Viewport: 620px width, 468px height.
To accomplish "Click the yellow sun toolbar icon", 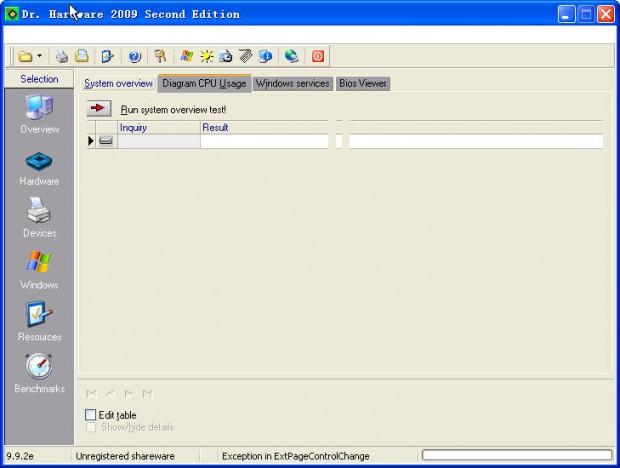I will click(x=206, y=57).
